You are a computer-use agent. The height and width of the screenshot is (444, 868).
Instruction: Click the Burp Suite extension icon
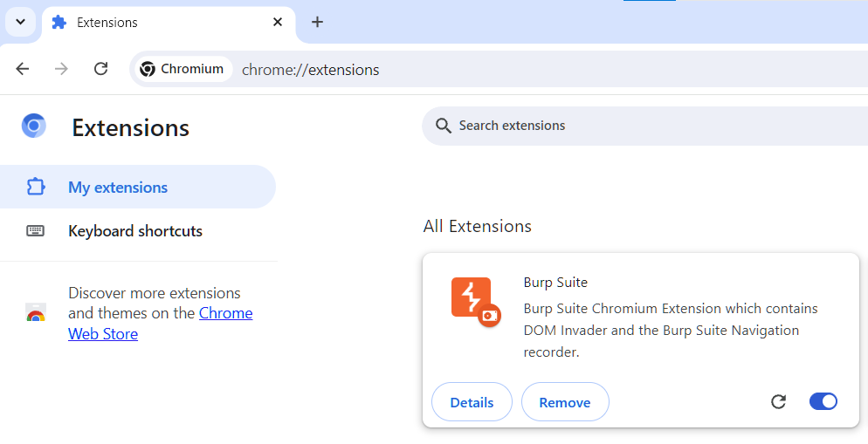coord(476,302)
